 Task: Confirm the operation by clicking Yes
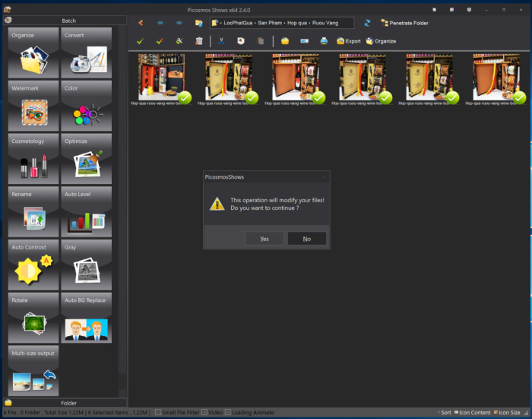click(x=264, y=239)
